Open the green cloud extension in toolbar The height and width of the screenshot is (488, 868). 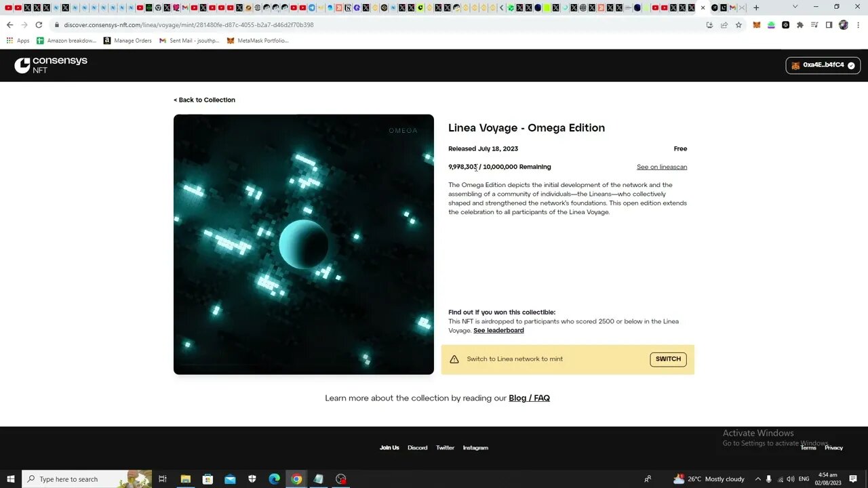tap(771, 25)
